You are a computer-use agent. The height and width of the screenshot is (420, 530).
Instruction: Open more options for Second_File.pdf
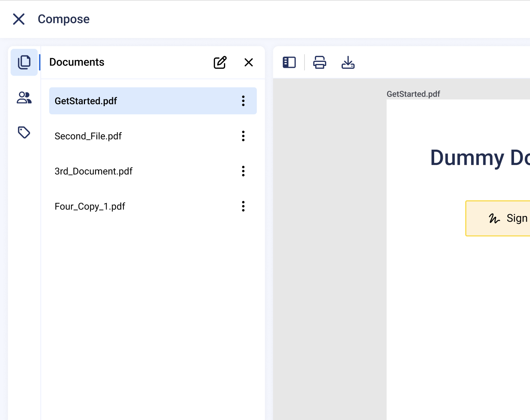click(x=243, y=136)
